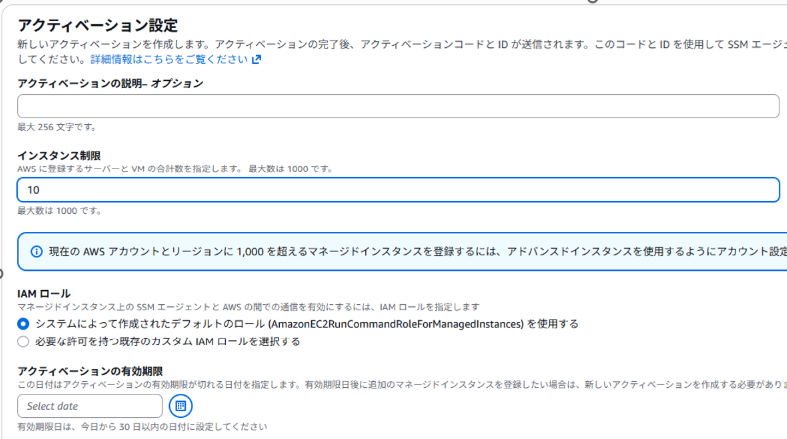The height and width of the screenshot is (439, 787).
Task: Open the 詳細情報はこちらをご覧ください link
Action: pyautogui.click(x=169, y=59)
